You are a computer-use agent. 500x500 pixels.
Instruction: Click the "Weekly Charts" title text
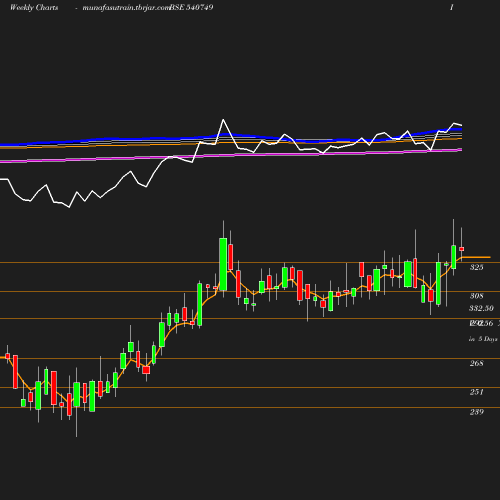(x=34, y=7)
